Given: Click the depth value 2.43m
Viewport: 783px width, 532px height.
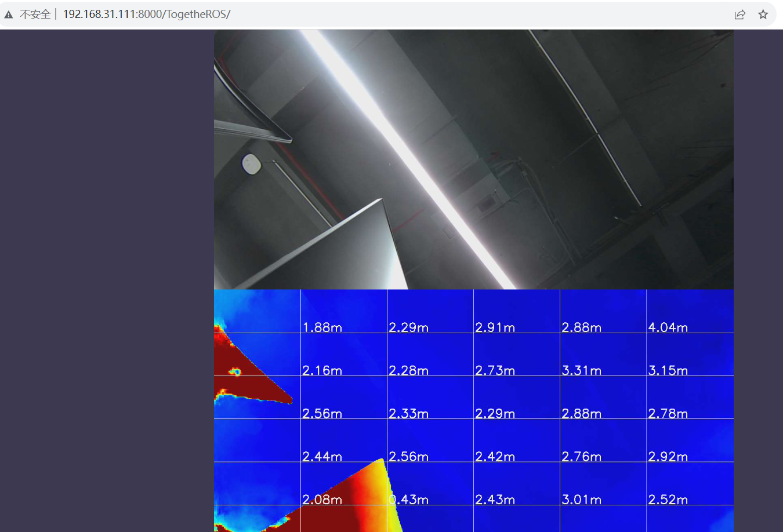Looking at the screenshot, I should tap(495, 500).
